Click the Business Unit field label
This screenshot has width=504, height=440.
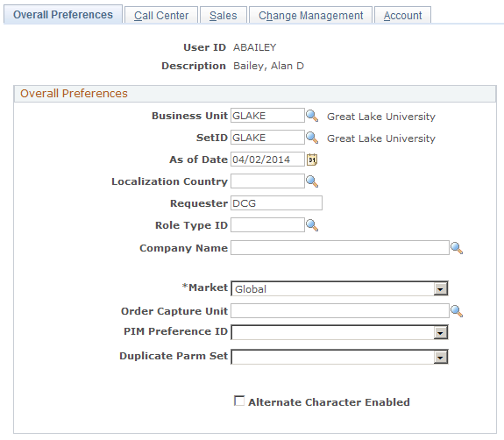(189, 116)
